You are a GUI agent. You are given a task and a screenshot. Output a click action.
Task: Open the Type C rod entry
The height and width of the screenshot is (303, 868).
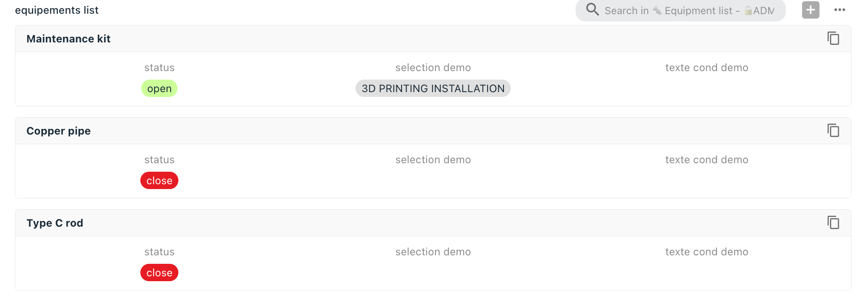point(55,223)
